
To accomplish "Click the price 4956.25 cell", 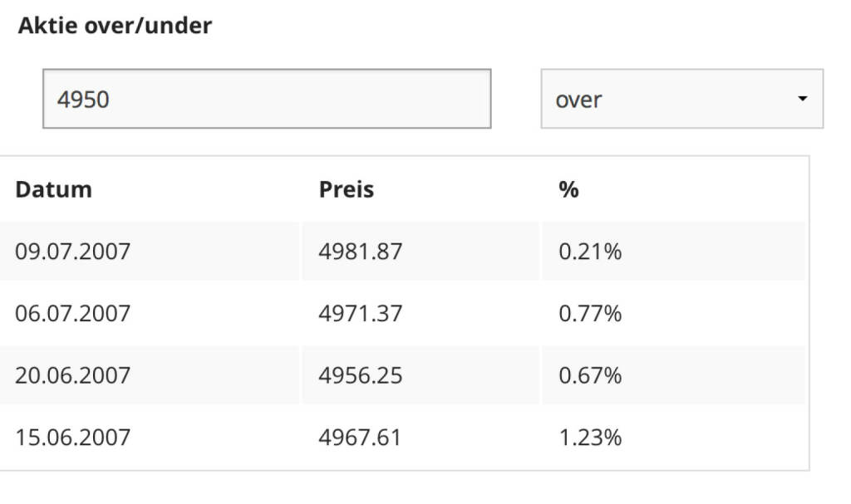I will (x=361, y=375).
